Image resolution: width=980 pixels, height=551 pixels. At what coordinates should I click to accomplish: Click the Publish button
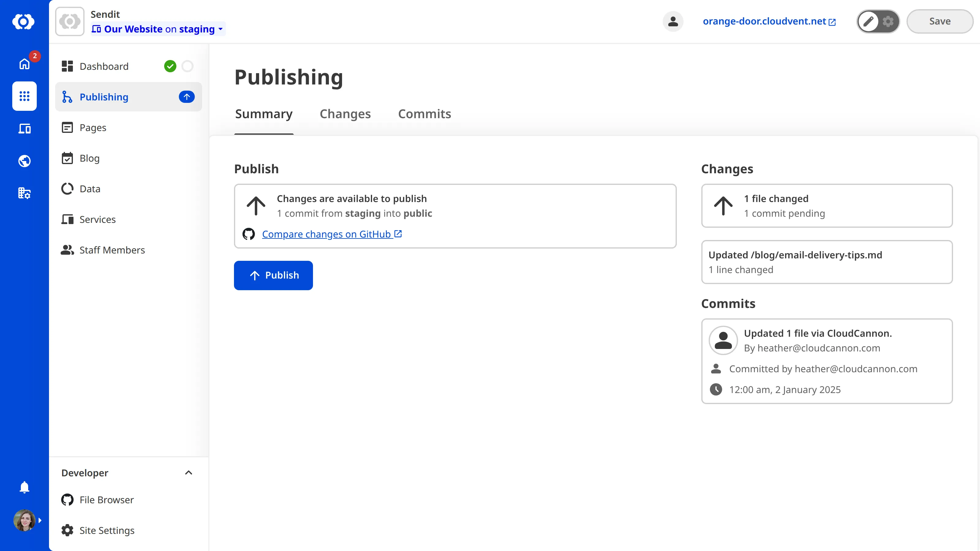click(273, 275)
